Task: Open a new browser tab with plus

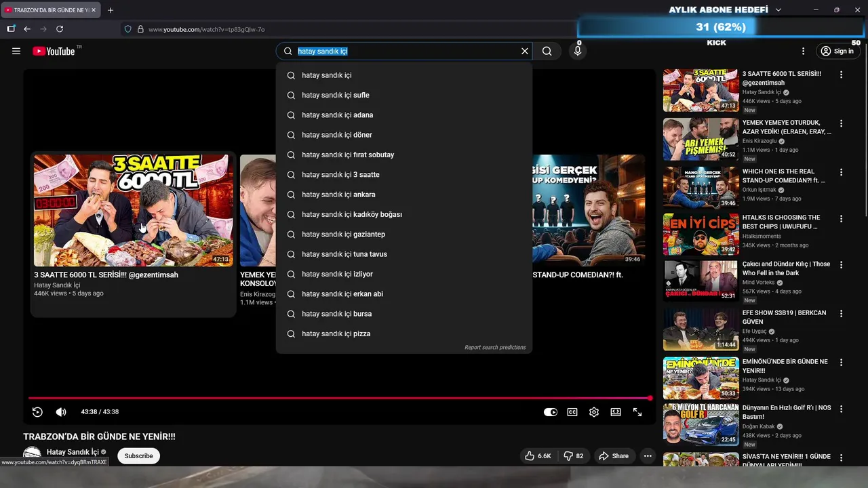Action: [x=111, y=10]
